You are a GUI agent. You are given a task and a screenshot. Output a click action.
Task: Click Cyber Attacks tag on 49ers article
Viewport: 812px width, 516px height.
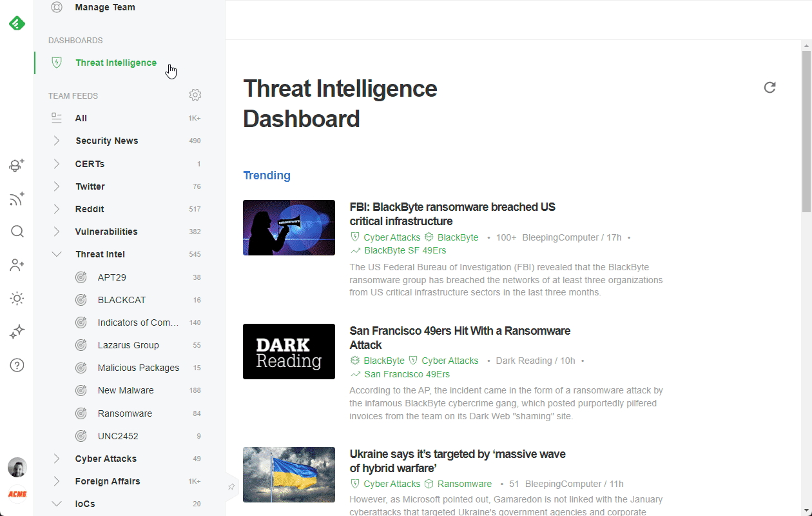(450, 361)
